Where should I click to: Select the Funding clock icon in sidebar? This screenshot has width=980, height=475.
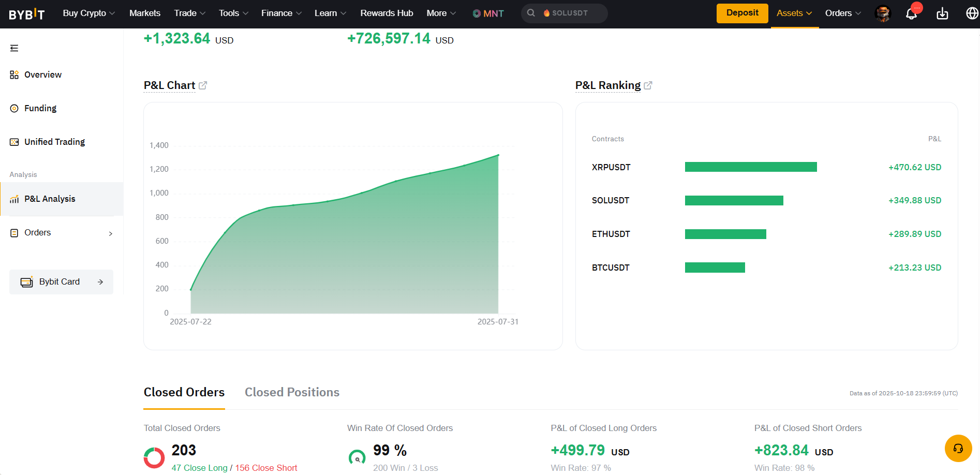13,108
